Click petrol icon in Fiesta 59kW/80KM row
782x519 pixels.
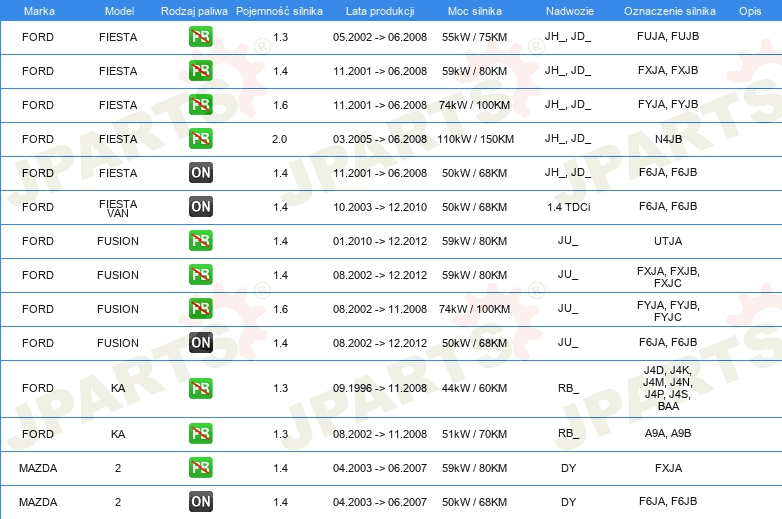tap(200, 71)
